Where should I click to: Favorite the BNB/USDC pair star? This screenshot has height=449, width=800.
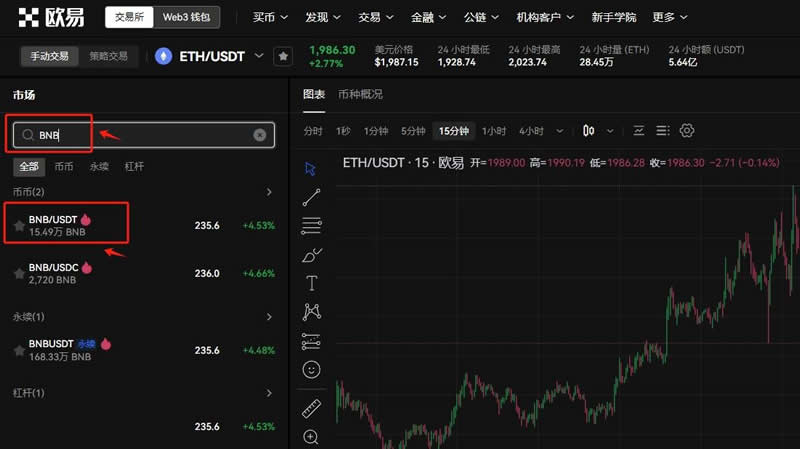click(19, 273)
